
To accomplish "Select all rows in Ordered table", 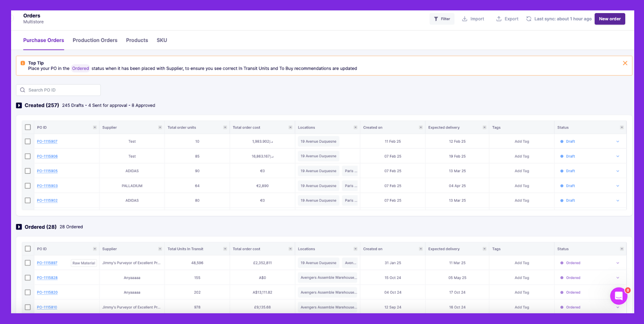I will [28, 249].
